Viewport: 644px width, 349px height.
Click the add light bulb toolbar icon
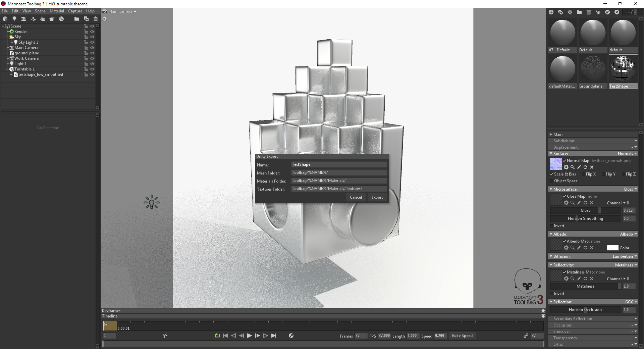[x=14, y=19]
